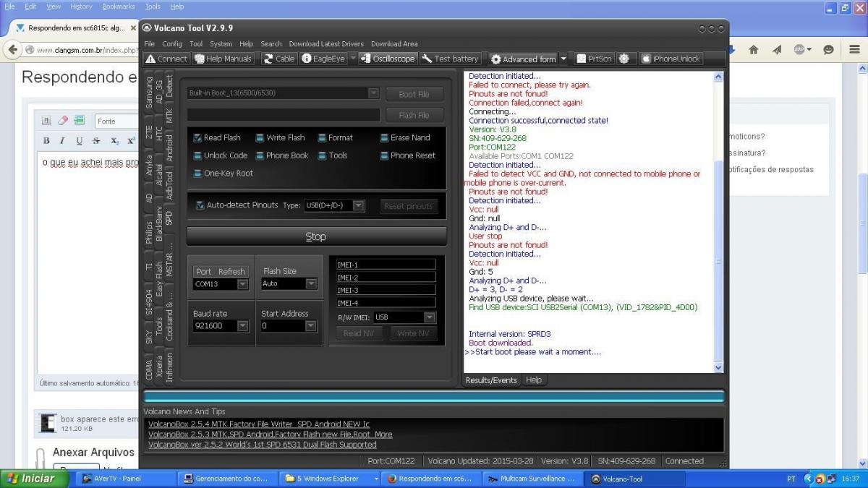Click the Firefox send/share arrow icon
The image size is (868, 488).
point(777,50)
